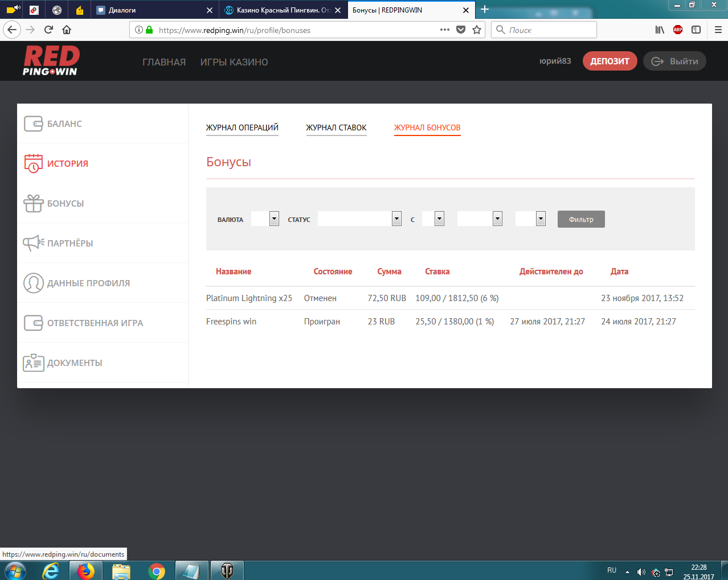Open a new tab with the plus icon

click(485, 9)
